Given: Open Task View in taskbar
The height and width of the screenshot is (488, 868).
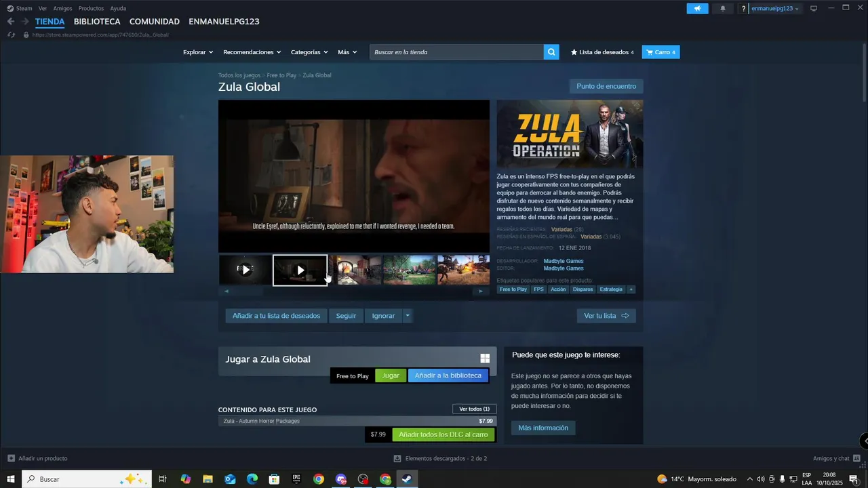Looking at the screenshot, I should coord(163,479).
